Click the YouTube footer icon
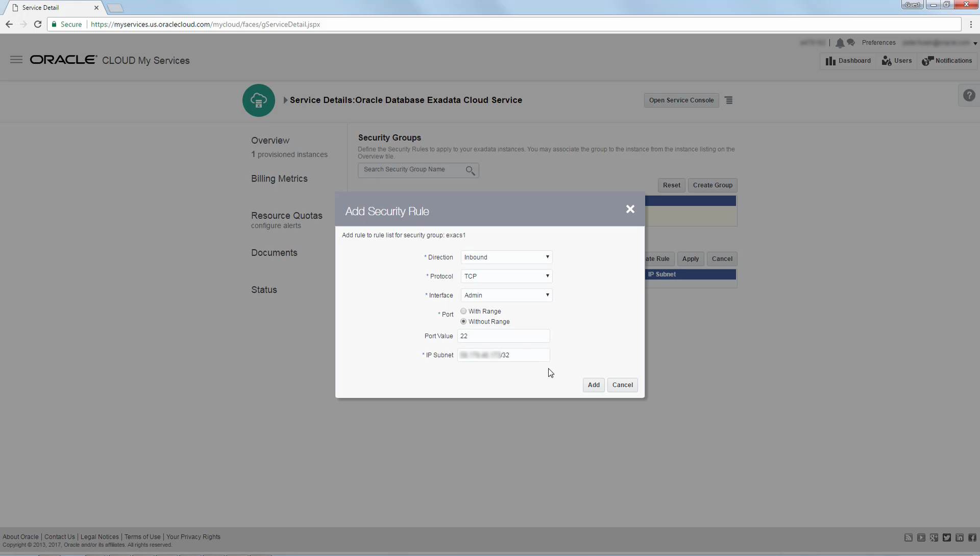The image size is (980, 556). click(x=921, y=538)
